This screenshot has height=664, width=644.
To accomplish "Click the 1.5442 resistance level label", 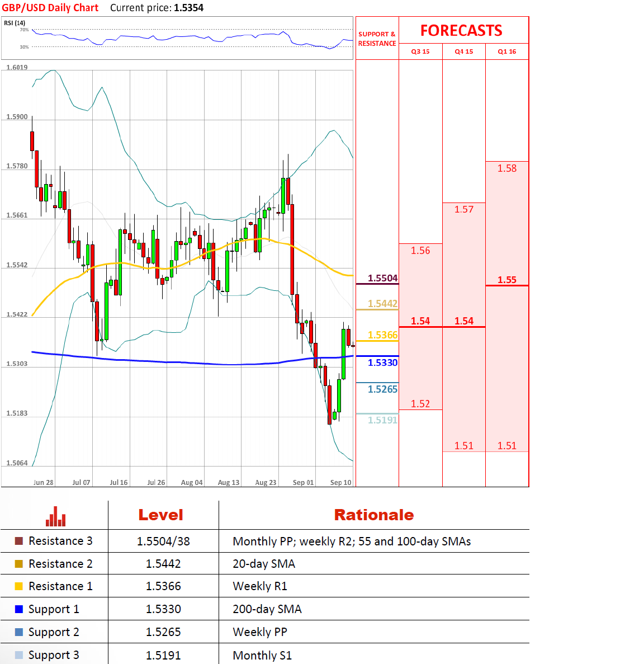I will tap(382, 304).
